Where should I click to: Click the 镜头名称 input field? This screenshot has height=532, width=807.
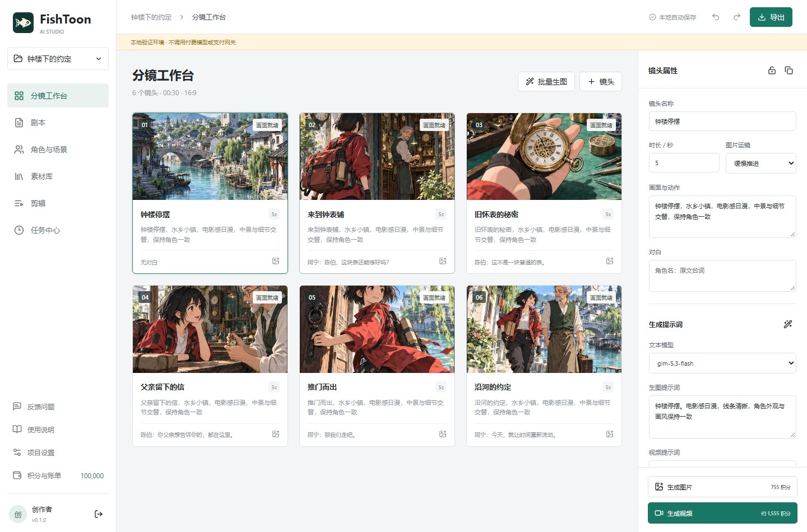722,121
